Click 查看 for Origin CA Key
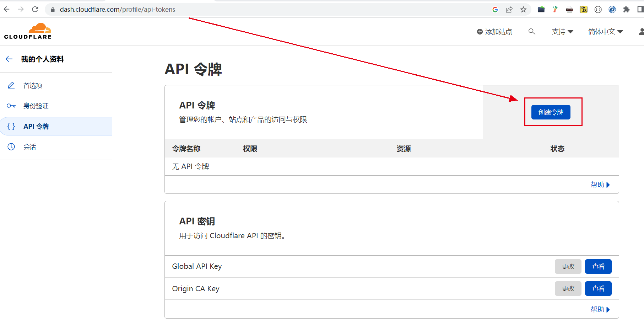644x325 pixels. (598, 288)
